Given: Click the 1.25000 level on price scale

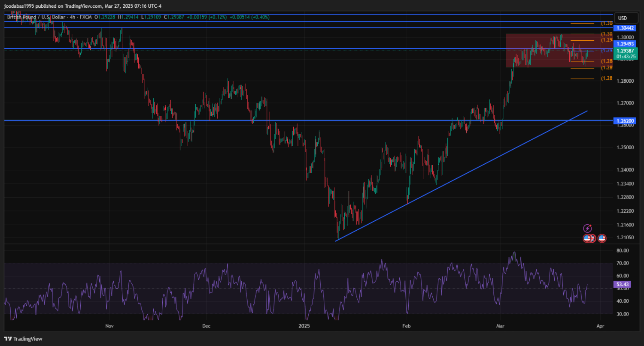Looking at the screenshot, I should [x=625, y=147].
